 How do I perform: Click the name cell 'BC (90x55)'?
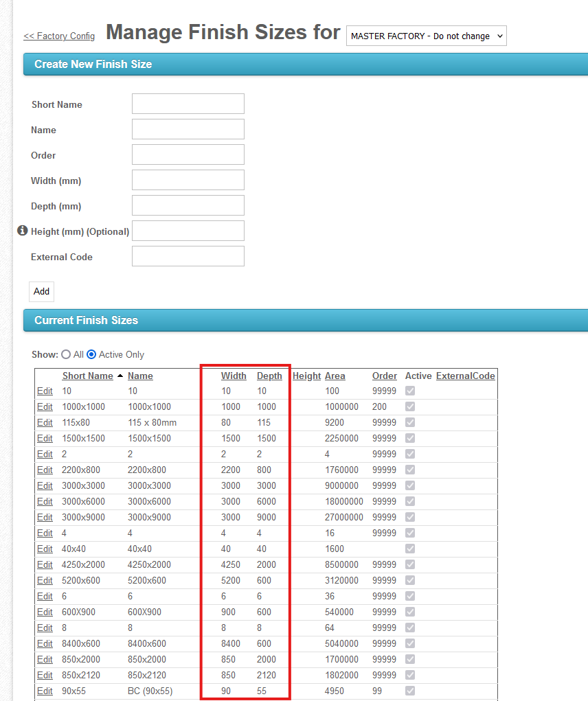(150, 691)
